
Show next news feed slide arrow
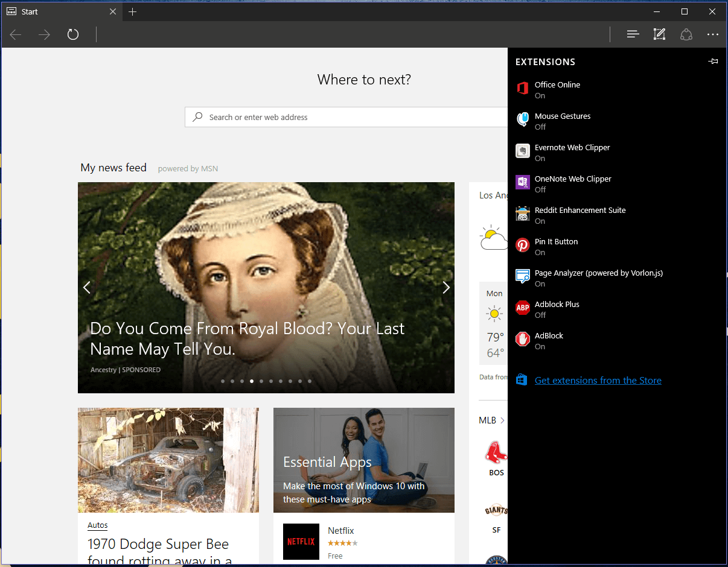pos(446,288)
